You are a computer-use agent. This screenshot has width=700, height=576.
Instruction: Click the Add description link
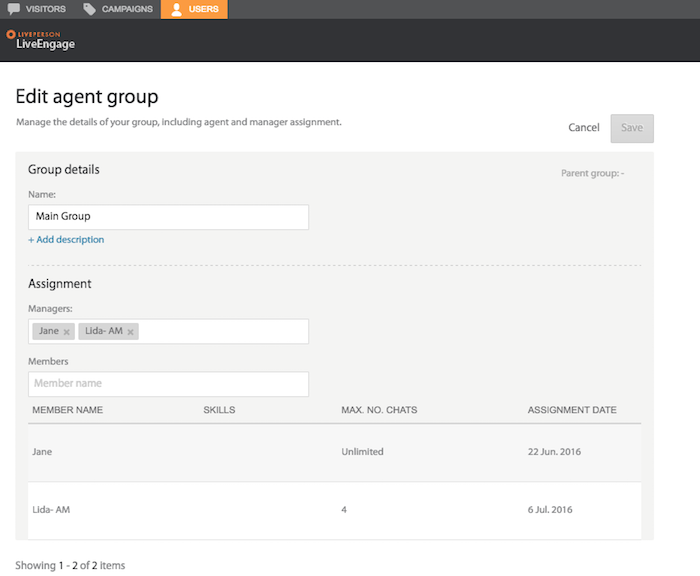66,240
